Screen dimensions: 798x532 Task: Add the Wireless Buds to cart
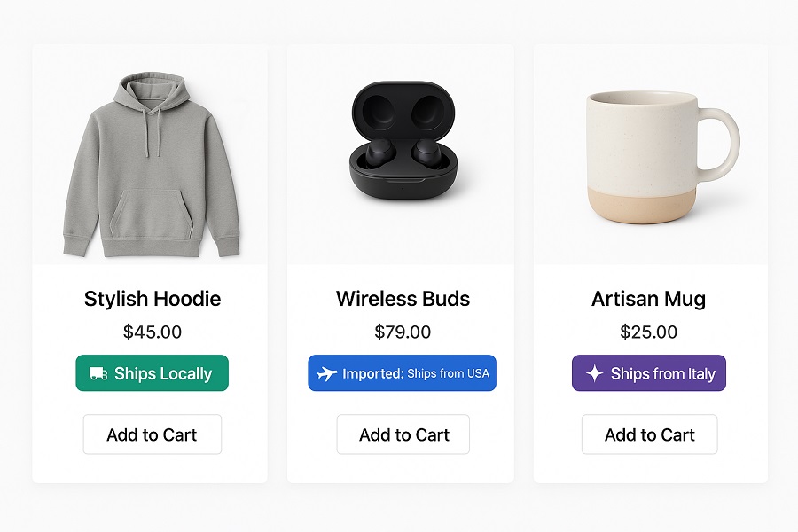403,434
